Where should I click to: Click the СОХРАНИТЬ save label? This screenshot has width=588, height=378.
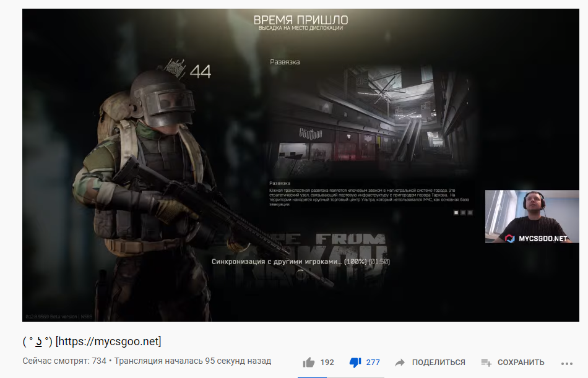coord(521,362)
